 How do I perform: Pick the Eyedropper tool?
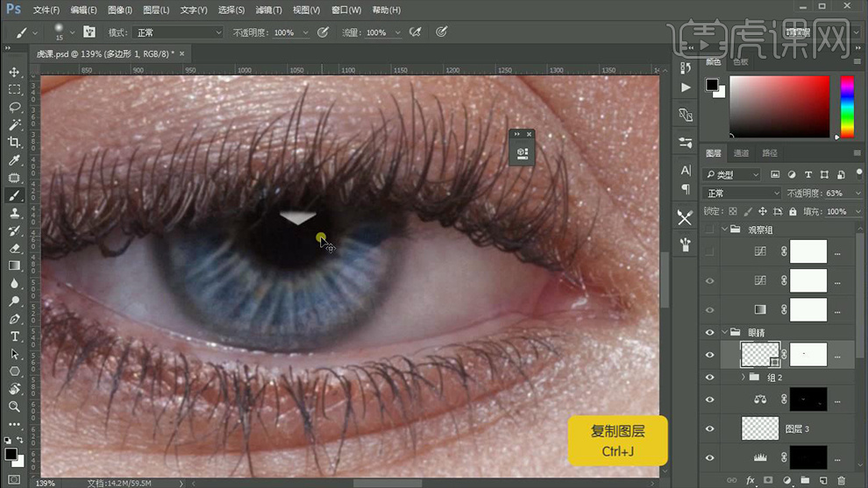tap(14, 160)
